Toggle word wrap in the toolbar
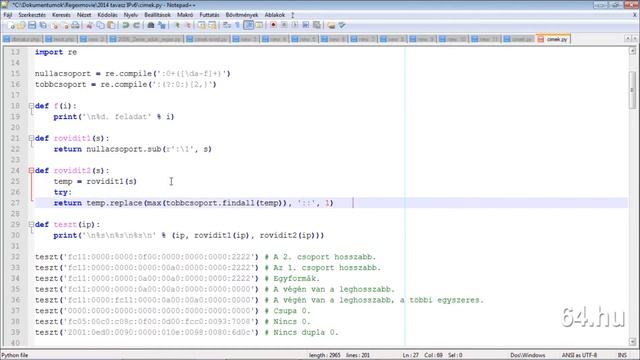The image size is (640, 360). (227, 25)
